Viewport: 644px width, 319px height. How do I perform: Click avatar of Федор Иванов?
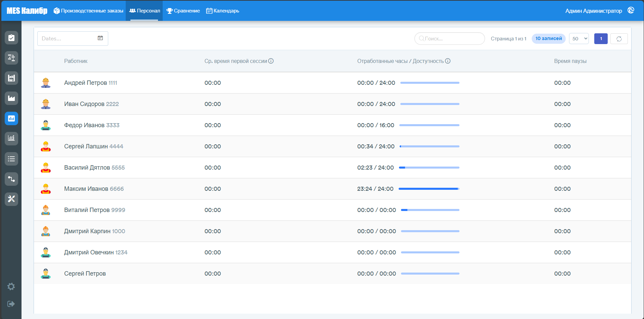[46, 125]
